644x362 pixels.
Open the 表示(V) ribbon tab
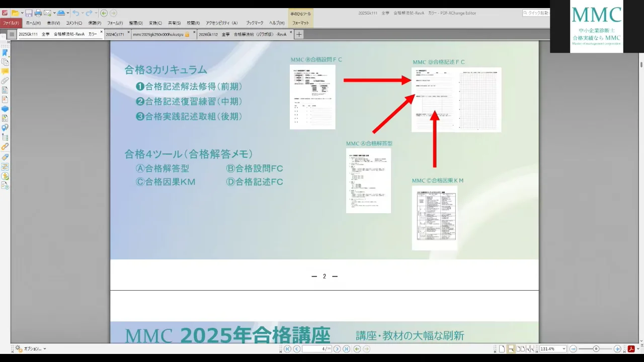click(x=53, y=23)
